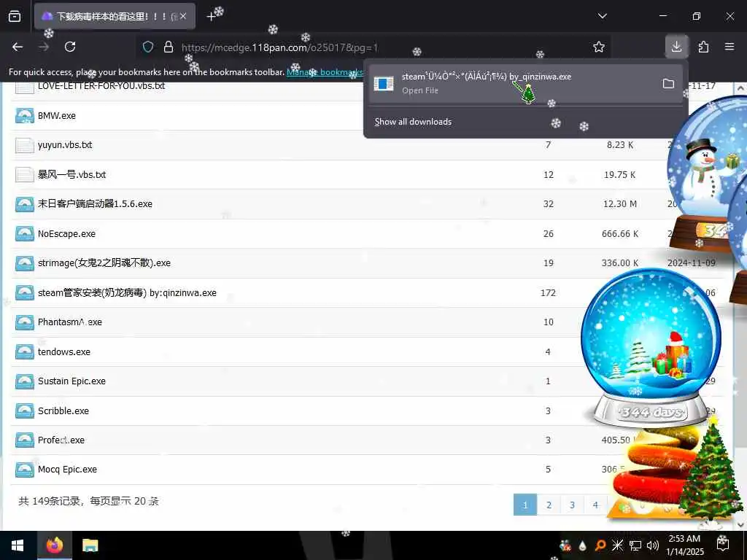747x560 pixels.
Task: Click the network tray icon
Action: pyautogui.click(x=635, y=545)
